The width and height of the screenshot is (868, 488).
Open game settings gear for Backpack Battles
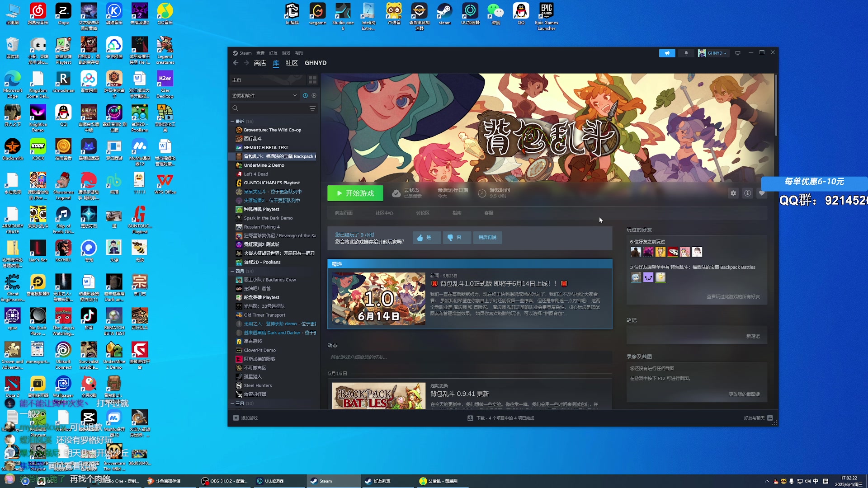coord(733,193)
